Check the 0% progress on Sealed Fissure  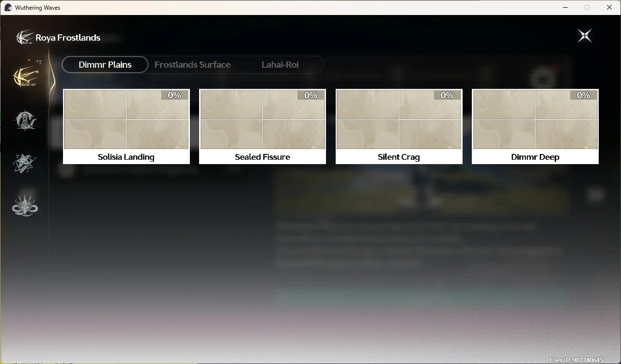coord(310,95)
